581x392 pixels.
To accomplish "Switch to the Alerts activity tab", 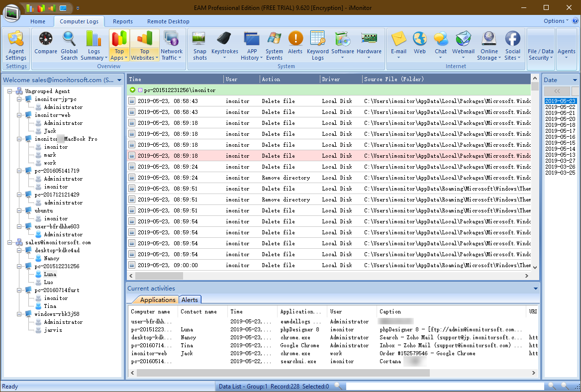I will pyautogui.click(x=190, y=300).
